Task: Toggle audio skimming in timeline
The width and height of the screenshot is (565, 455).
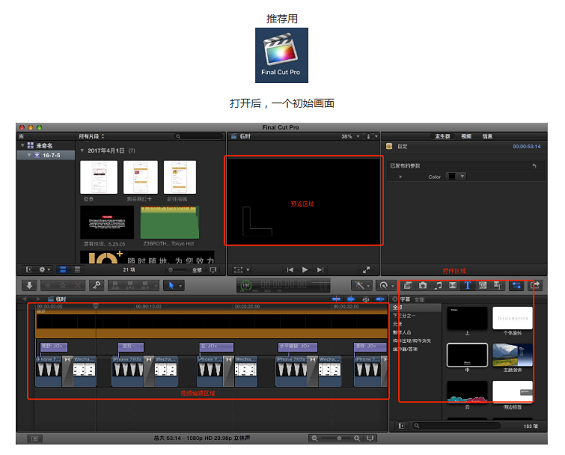Action: click(351, 299)
